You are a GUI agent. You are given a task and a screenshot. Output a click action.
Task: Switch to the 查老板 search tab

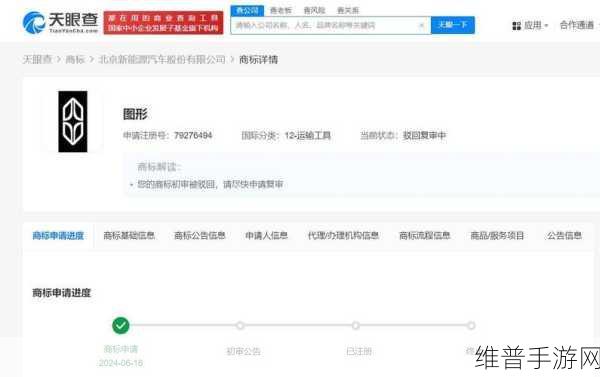pos(280,10)
